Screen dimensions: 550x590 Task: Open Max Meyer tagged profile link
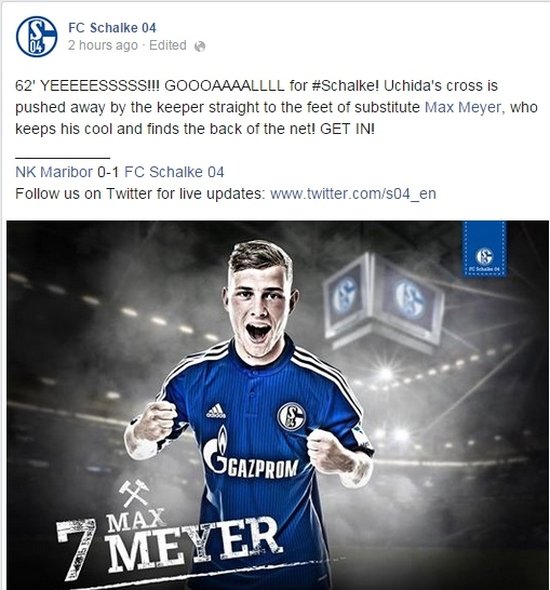463,108
